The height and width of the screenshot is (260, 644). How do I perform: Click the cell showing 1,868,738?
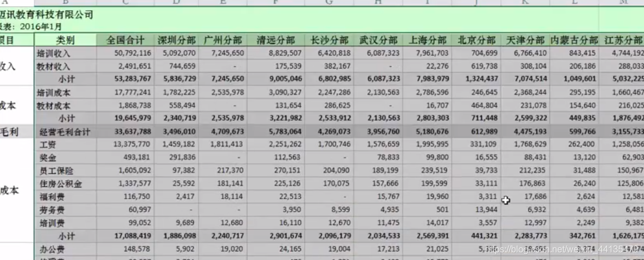(x=125, y=106)
